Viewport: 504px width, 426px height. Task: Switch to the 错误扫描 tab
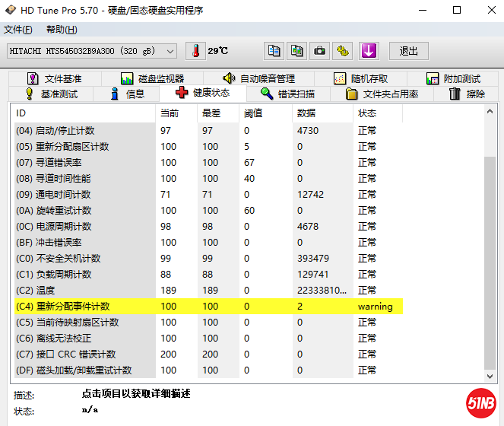287,94
